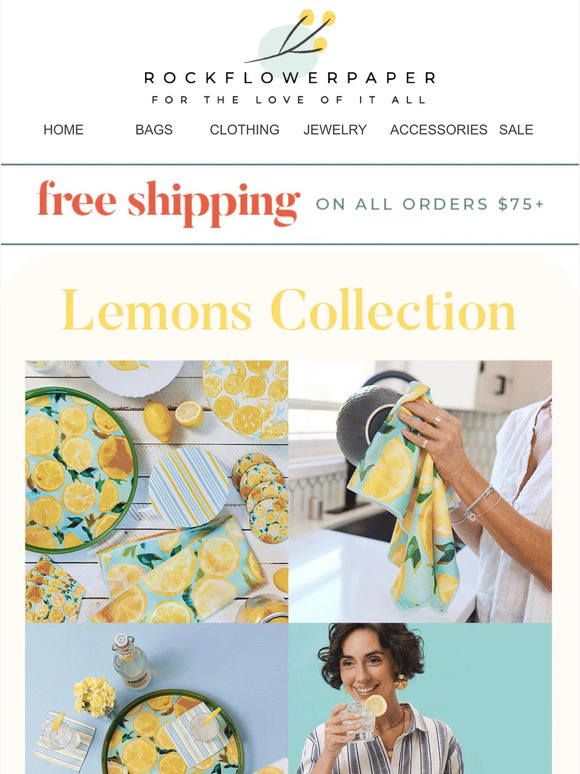Click the glass bottle in tray photo

click(131, 661)
